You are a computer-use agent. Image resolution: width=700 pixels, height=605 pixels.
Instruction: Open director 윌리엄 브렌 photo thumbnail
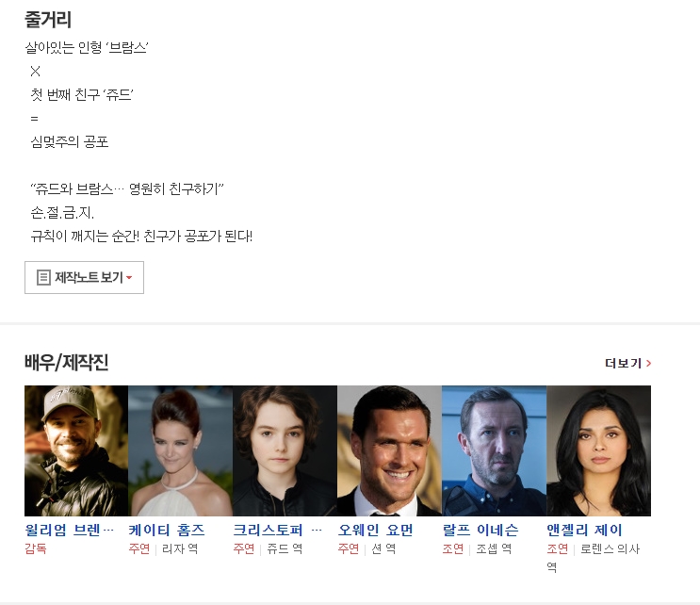coord(76,451)
